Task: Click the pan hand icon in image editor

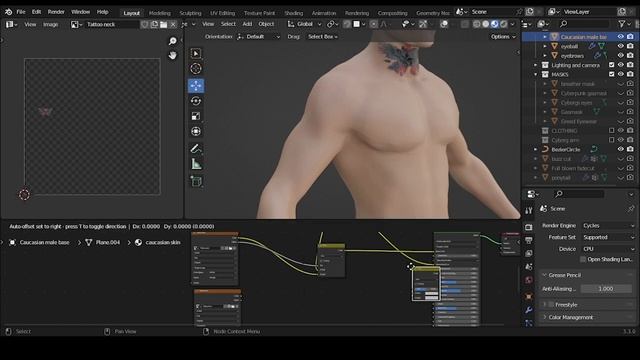Action: (x=173, y=55)
